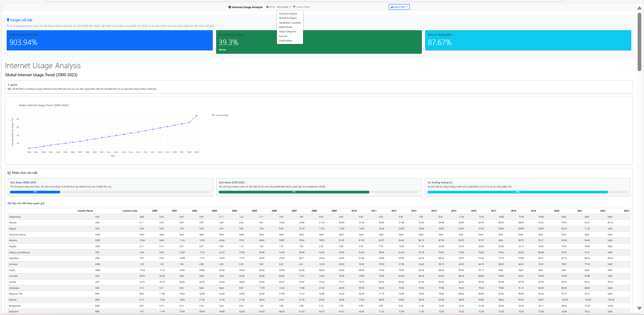Click the globe icon beside Internet Usage Analysis
Screen dimensions: 644x315
230,7
